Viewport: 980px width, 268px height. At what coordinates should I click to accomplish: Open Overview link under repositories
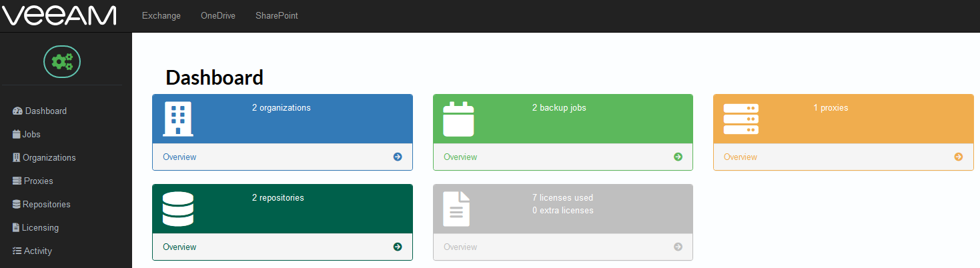pyautogui.click(x=179, y=247)
